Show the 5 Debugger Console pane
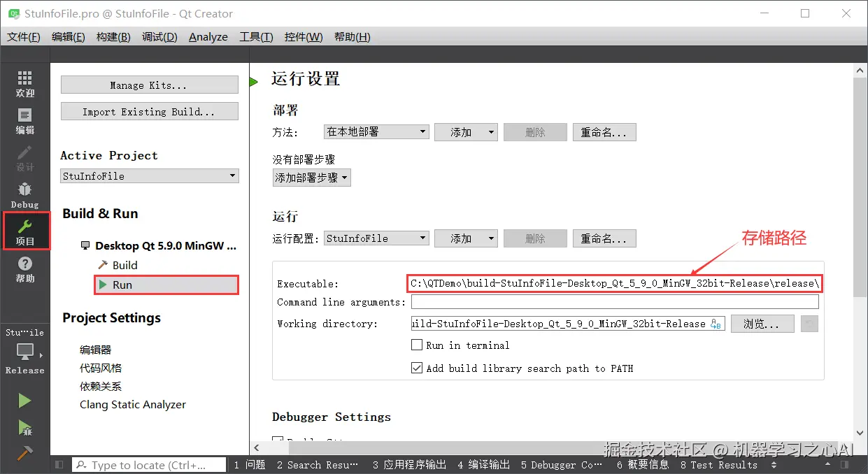Screen dimensions: 868x474 tap(561, 465)
